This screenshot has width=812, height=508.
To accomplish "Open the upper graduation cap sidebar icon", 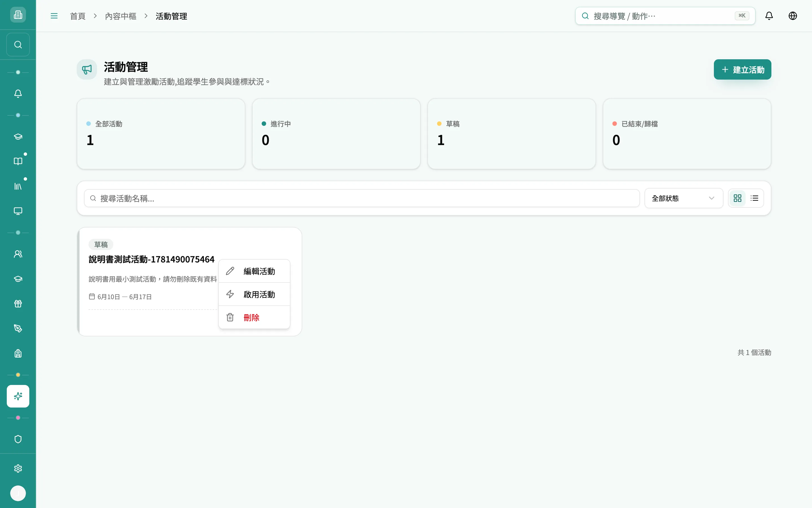I will 18,136.
